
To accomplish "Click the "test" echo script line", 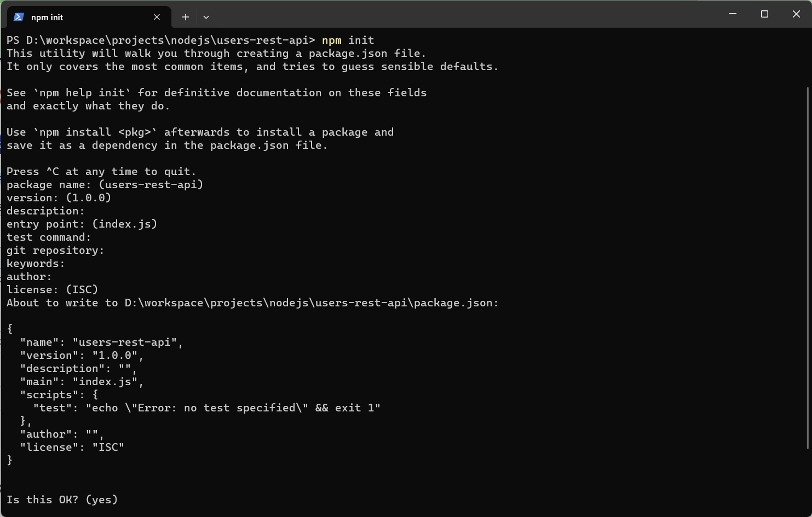I will coord(206,408).
